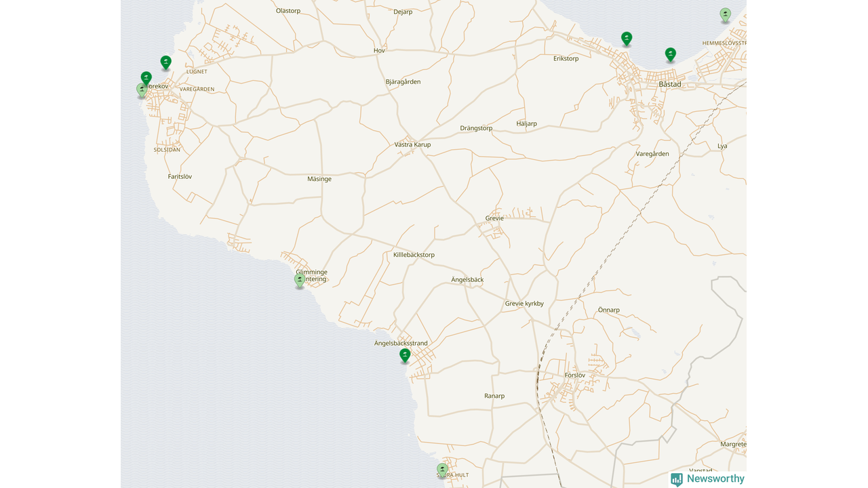
Task: Click the Västra Karup place label
Action: [412, 144]
